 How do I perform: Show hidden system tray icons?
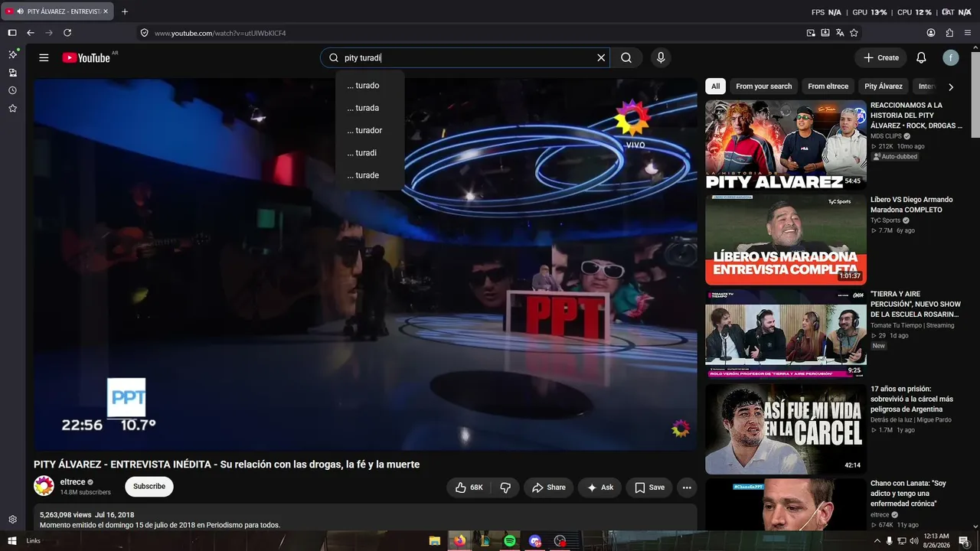877,541
